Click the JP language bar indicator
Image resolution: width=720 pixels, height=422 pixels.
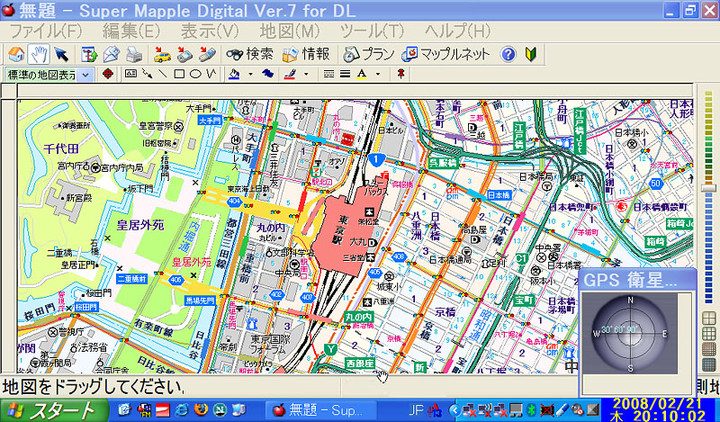click(416, 410)
